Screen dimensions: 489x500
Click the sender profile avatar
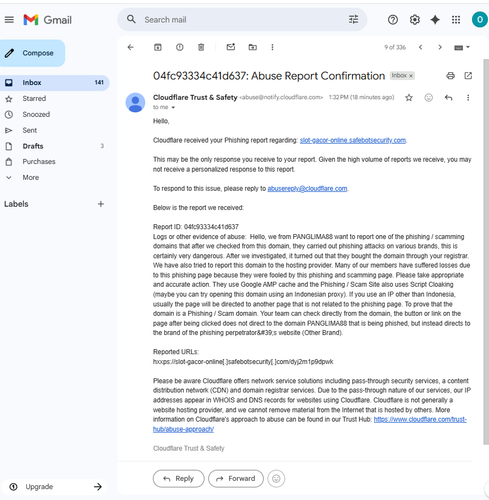pos(135,103)
